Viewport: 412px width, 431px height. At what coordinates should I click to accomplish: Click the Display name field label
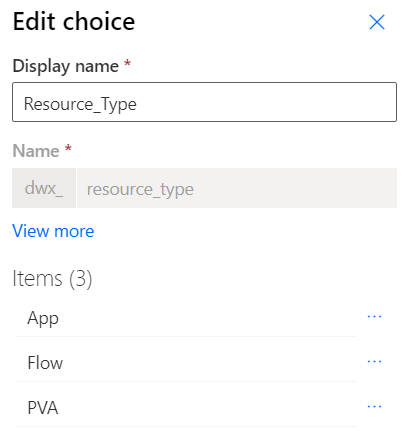pos(66,66)
